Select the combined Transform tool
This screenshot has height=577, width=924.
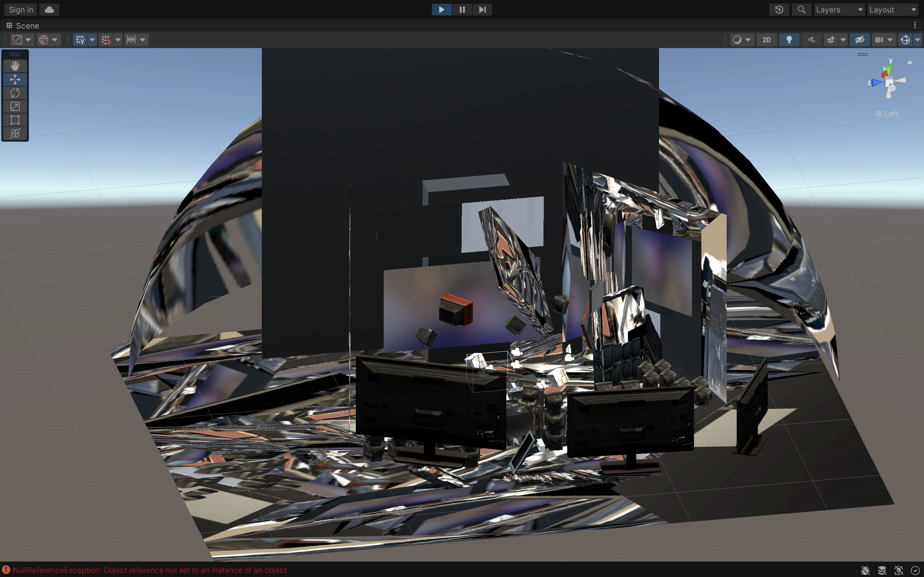(15, 133)
